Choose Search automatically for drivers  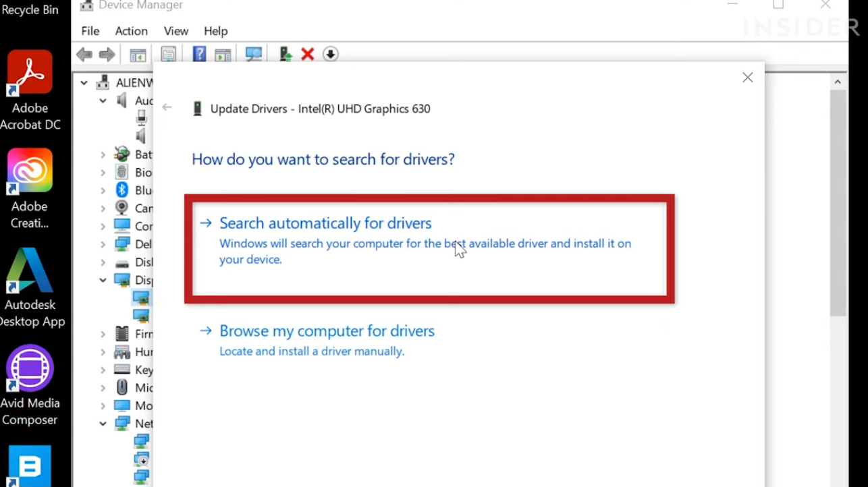tap(325, 223)
